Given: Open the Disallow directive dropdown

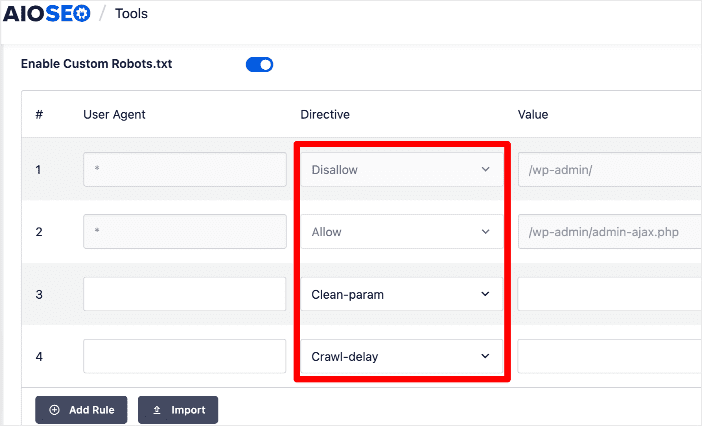Looking at the screenshot, I should click(402, 170).
